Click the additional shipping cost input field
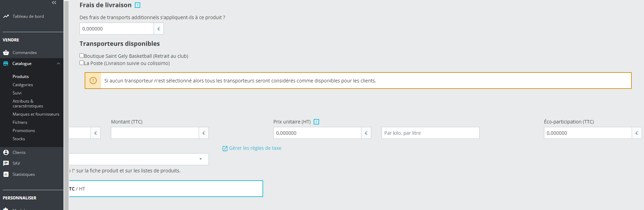 pos(116,29)
